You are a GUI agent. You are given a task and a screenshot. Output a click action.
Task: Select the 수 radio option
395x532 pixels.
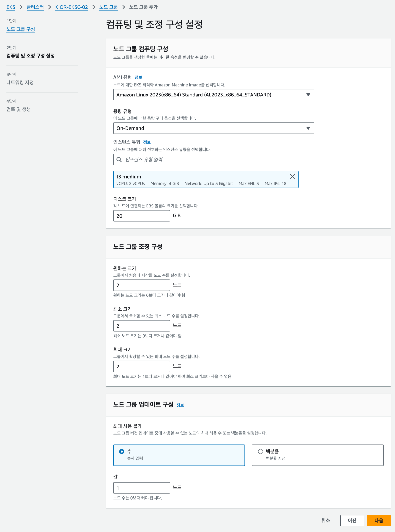click(122, 451)
